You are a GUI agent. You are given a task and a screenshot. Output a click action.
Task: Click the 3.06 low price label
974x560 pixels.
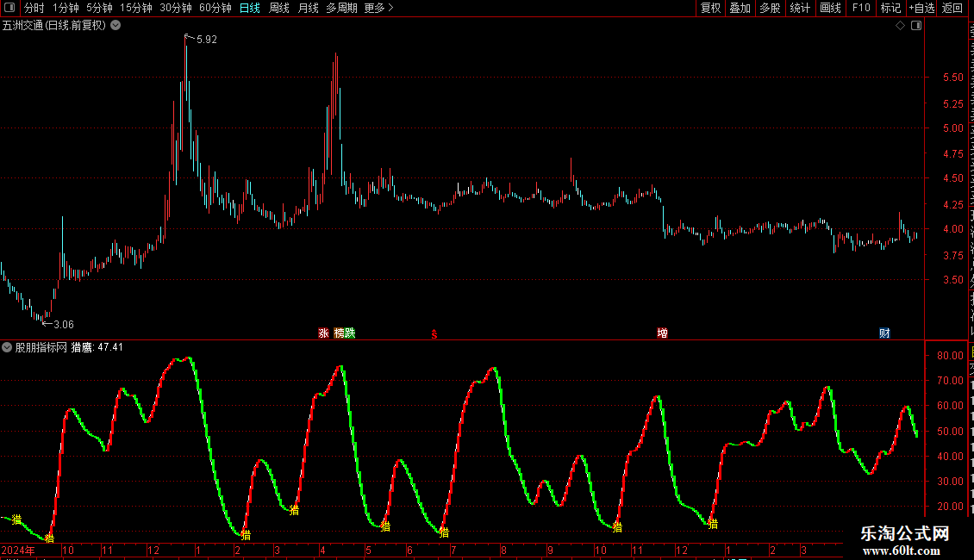point(64,325)
